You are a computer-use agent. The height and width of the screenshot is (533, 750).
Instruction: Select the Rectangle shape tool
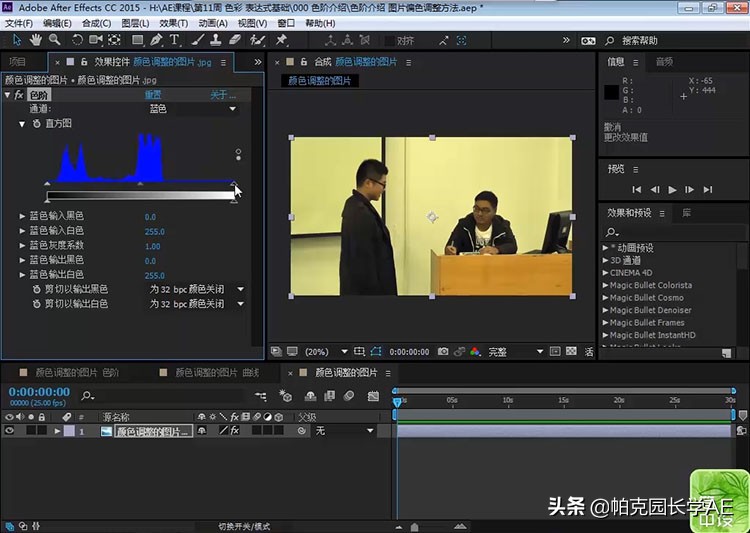tap(137, 40)
